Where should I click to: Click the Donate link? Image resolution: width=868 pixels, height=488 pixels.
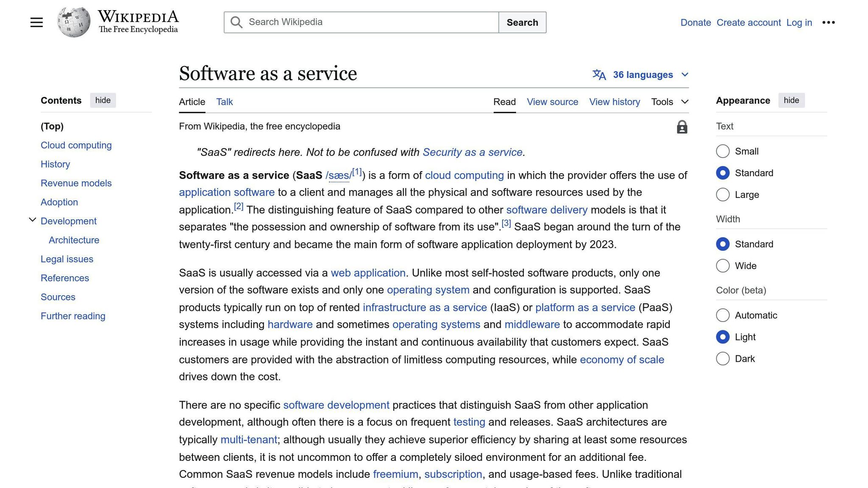tap(695, 22)
